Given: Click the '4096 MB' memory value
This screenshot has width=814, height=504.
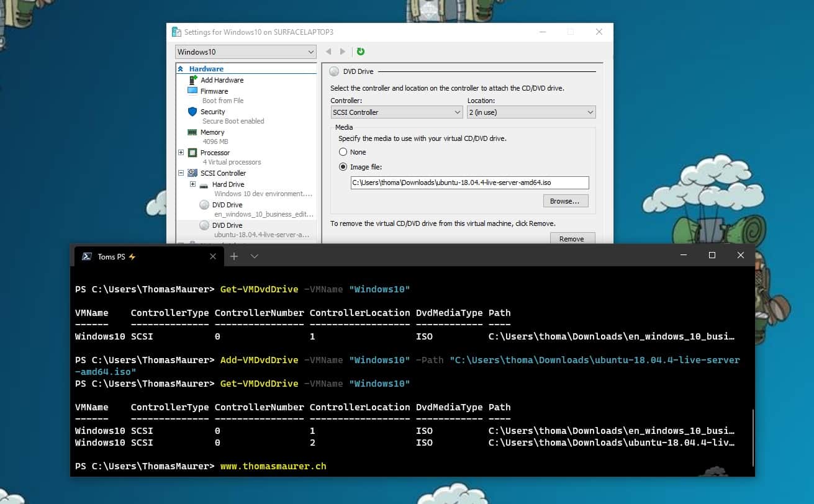Looking at the screenshot, I should pos(215,142).
